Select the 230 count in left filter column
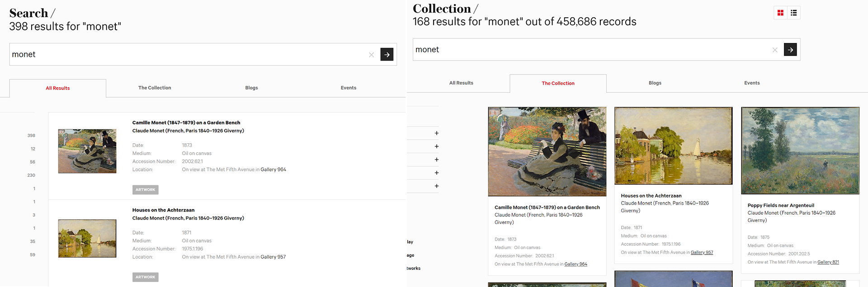This screenshot has width=868, height=287. (31, 175)
